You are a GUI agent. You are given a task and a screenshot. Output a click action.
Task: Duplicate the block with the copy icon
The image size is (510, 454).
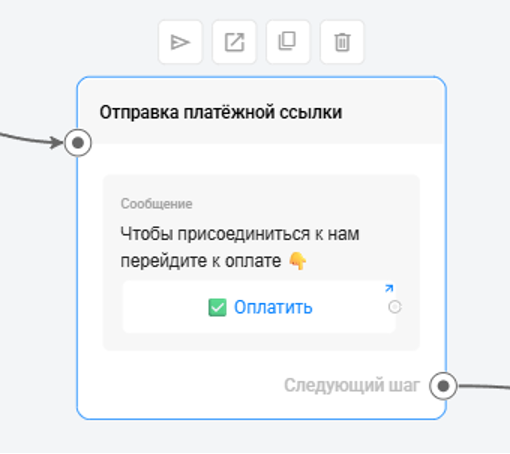288,42
